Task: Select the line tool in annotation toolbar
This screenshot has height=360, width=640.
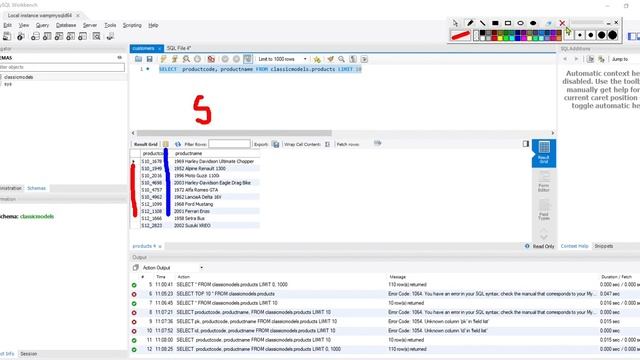Action: tap(482, 23)
